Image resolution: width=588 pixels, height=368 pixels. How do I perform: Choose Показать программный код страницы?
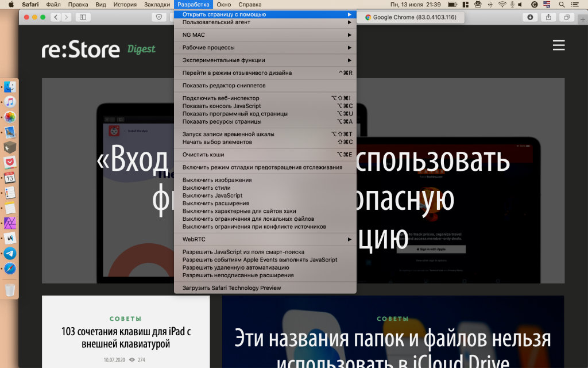(265, 114)
